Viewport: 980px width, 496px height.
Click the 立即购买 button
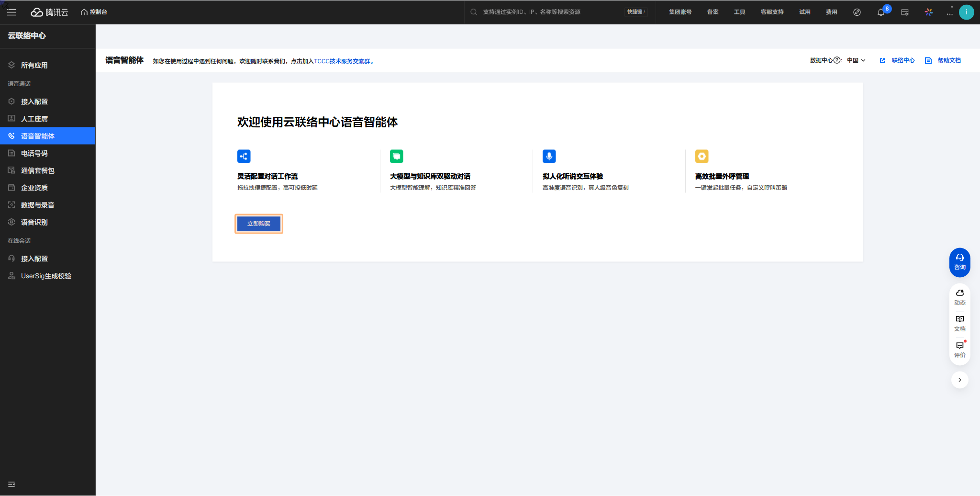click(x=259, y=224)
